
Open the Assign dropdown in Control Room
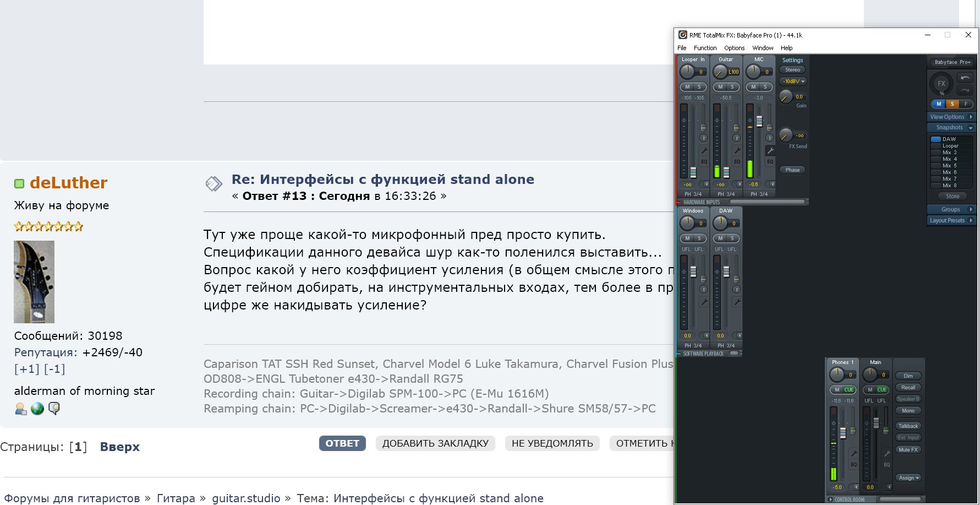[908, 478]
